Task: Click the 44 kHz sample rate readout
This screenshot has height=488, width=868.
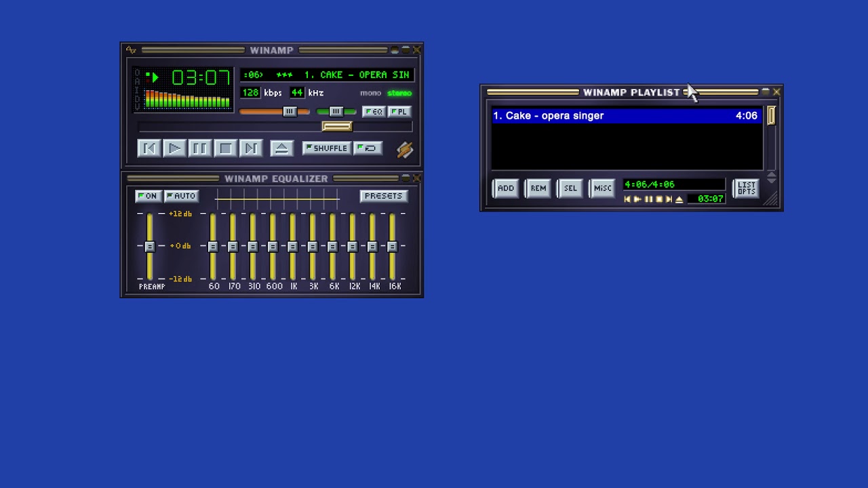Action: coord(297,93)
